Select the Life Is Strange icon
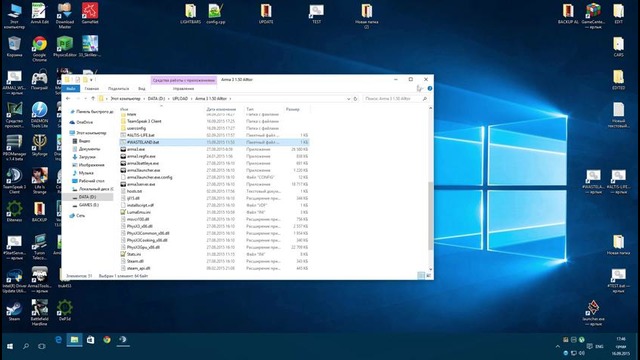This screenshot has width=640, height=360. pyautogui.click(x=40, y=181)
